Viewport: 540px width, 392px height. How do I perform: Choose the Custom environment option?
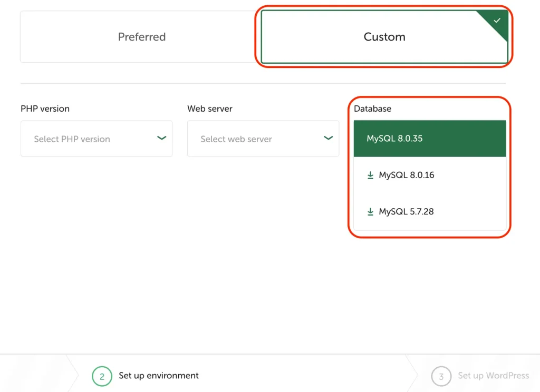(384, 37)
